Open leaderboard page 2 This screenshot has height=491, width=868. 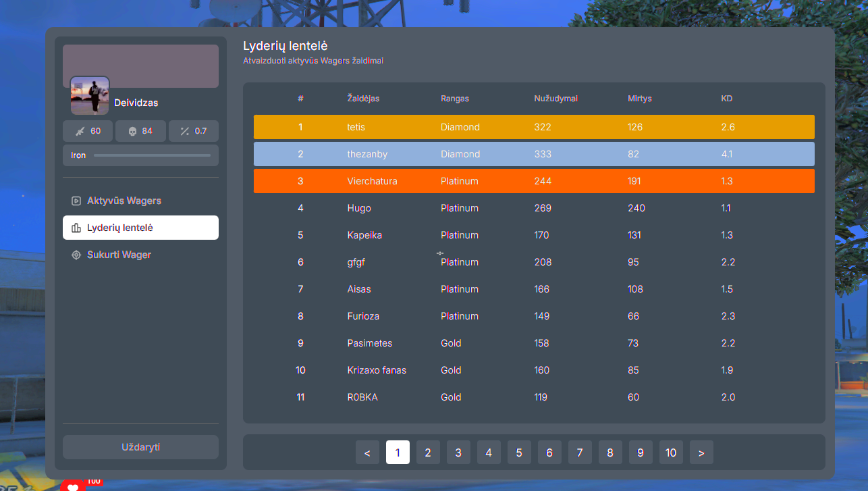428,453
